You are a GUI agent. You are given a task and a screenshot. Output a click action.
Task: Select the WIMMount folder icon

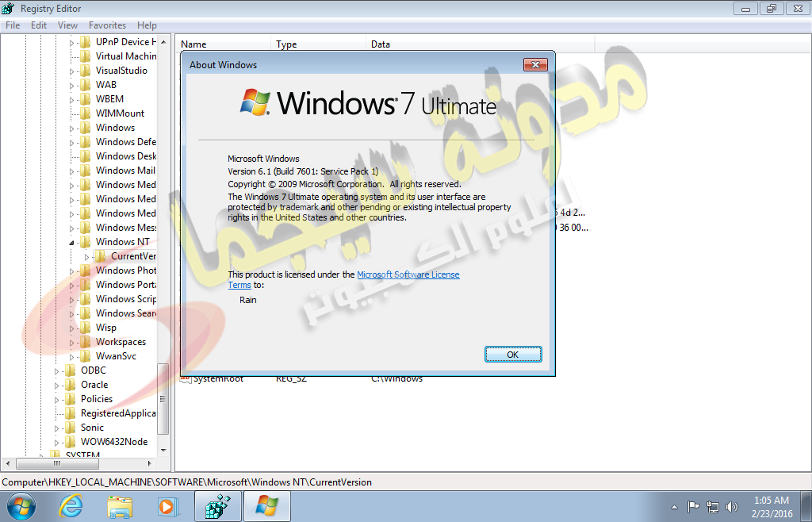pyautogui.click(x=86, y=113)
